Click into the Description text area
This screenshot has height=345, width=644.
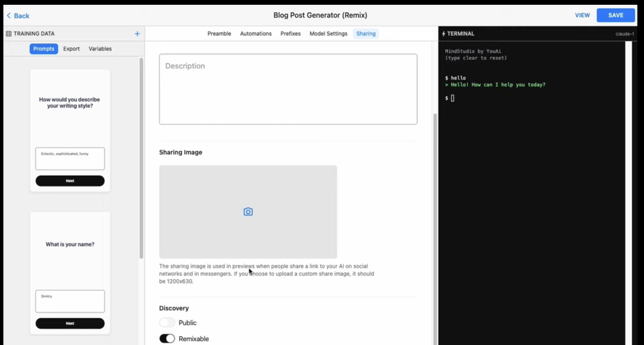pyautogui.click(x=288, y=89)
